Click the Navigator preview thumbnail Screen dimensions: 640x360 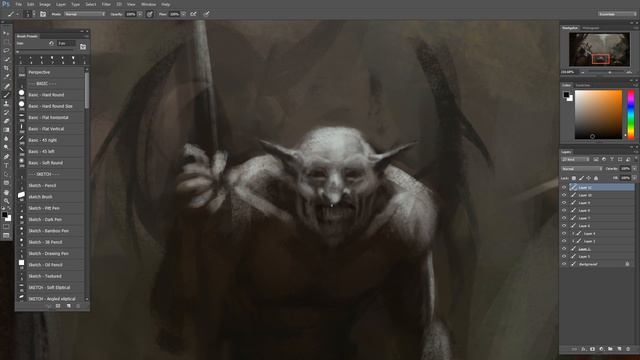(x=600, y=50)
